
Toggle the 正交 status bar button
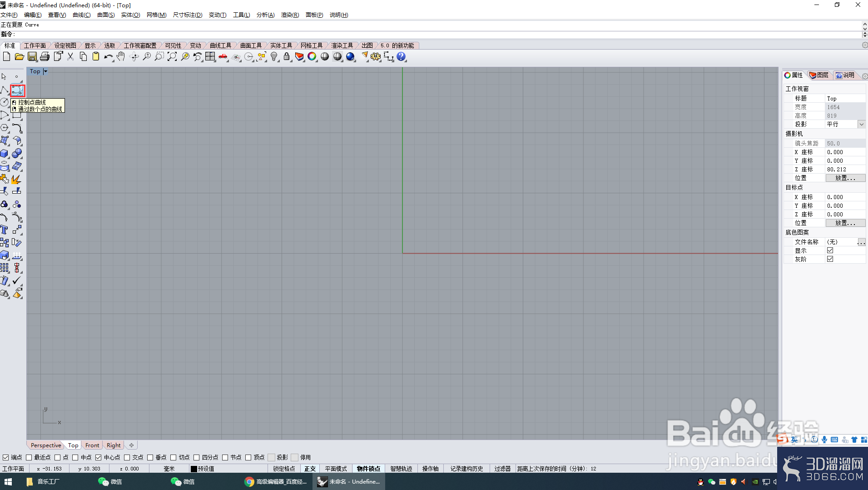click(x=310, y=469)
